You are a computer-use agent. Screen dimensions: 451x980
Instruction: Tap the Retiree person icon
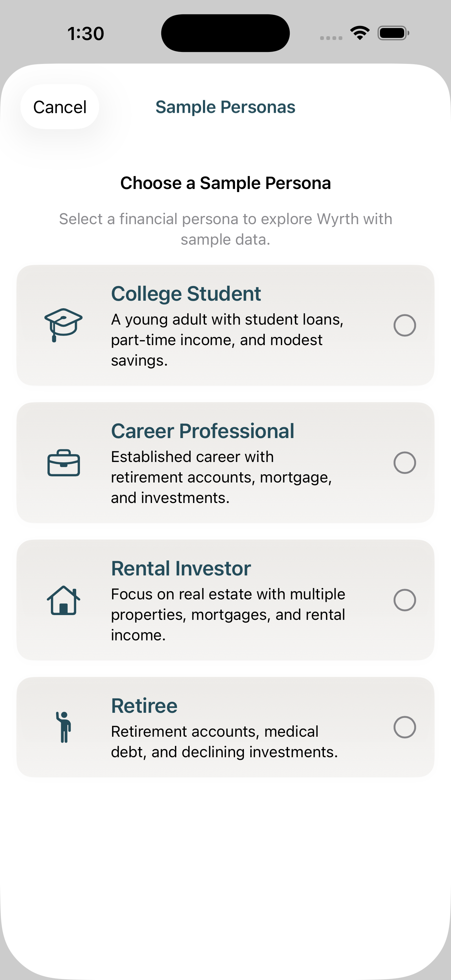coord(64,727)
